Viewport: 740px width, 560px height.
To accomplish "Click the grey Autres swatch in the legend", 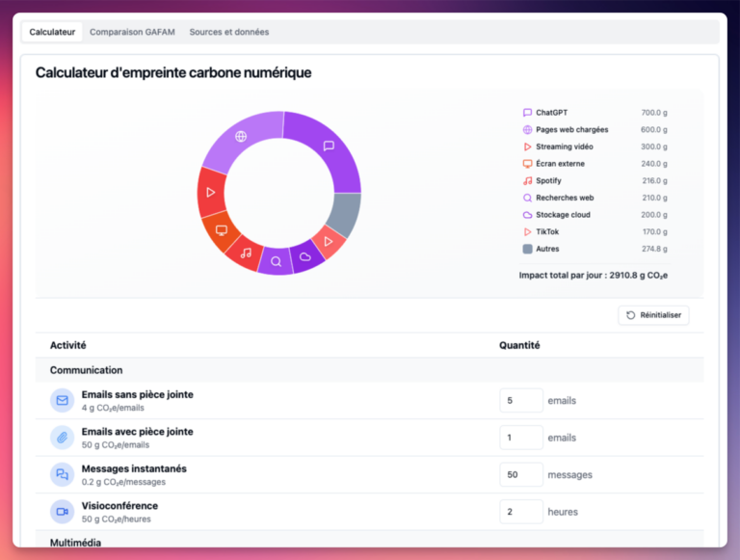I will coord(527,249).
